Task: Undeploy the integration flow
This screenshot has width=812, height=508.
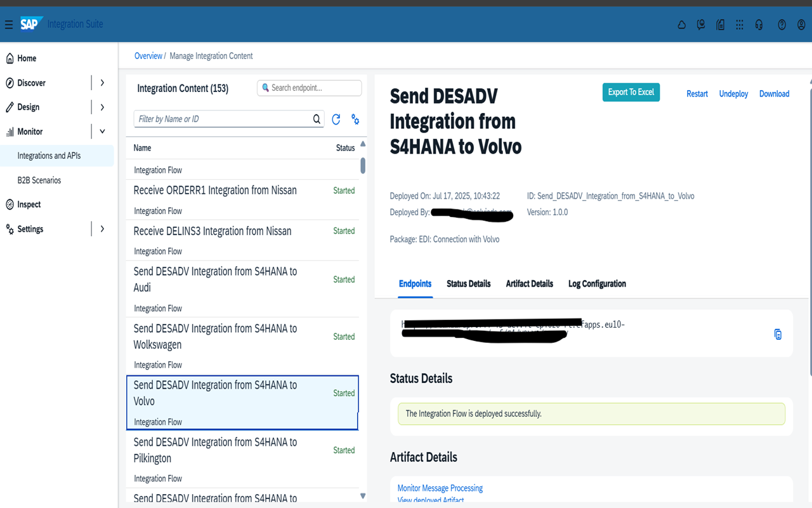Action: tap(733, 93)
